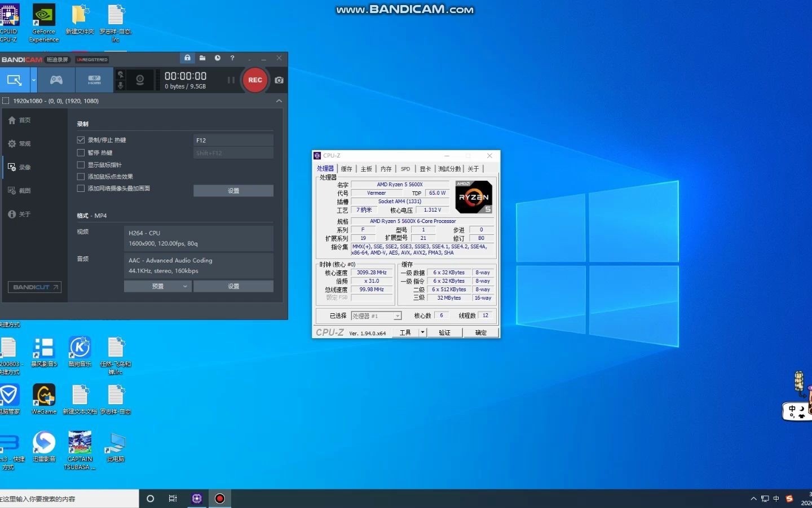The height and width of the screenshot is (508, 812).
Task: Enable 显示鼠标指针 checkbox
Action: click(x=81, y=165)
